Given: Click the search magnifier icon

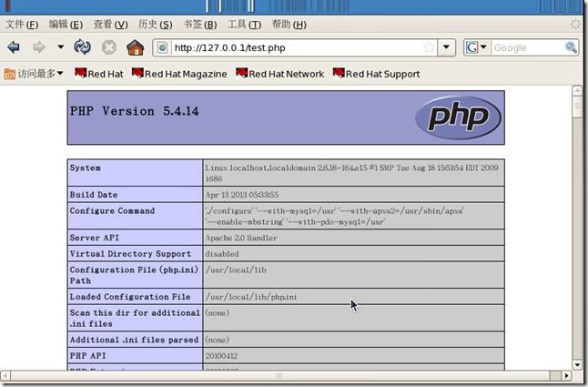Looking at the screenshot, I should pyautogui.click(x=571, y=47).
